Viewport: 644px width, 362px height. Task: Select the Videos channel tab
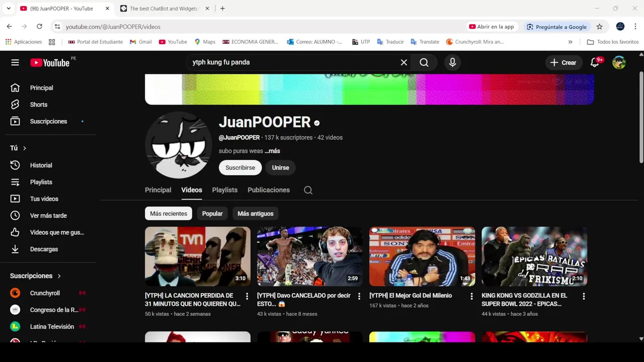coord(192,190)
